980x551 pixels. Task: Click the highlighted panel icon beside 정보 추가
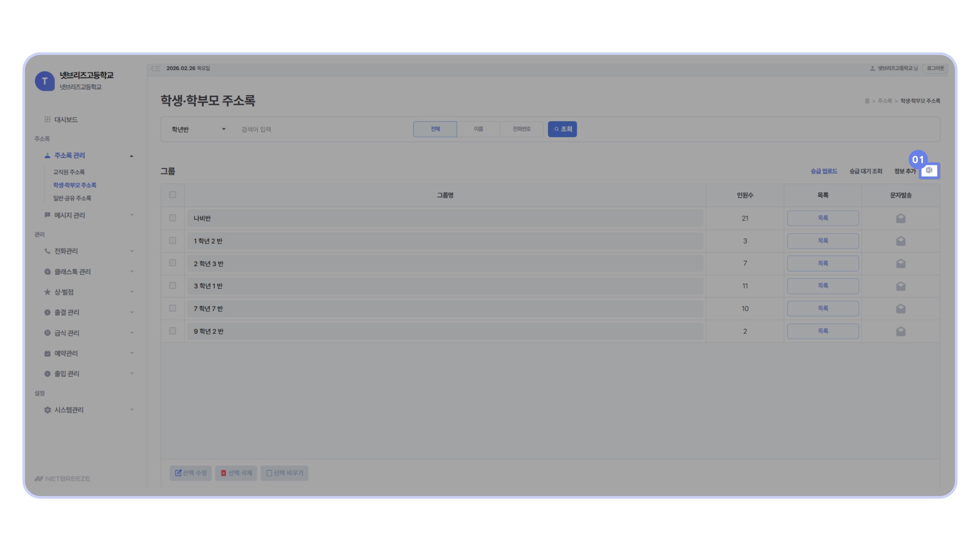929,171
